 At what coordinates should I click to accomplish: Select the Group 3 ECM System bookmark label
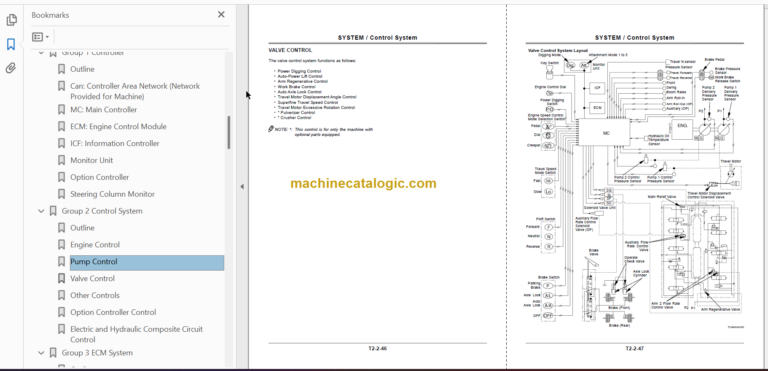pos(97,353)
